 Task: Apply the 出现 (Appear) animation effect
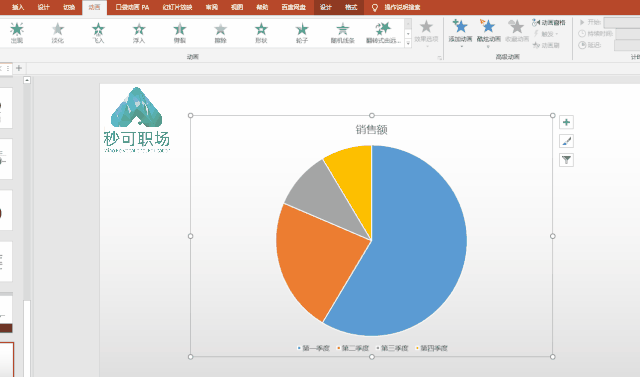(x=17, y=33)
